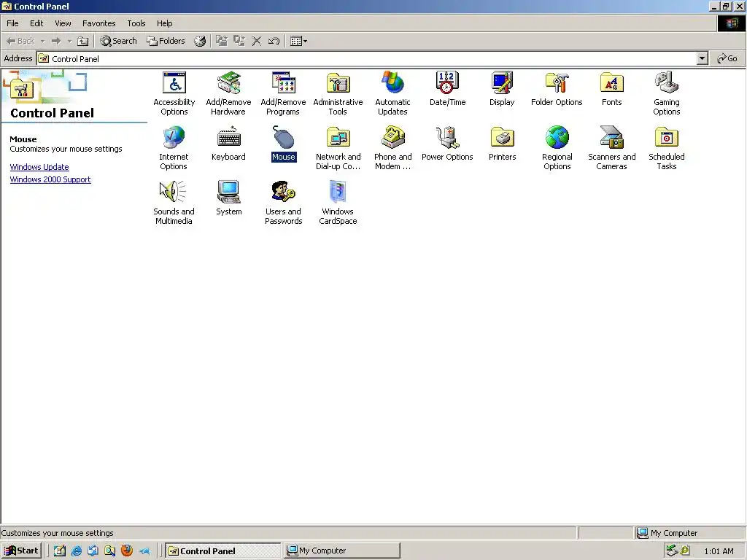Follow the Windows 2000 Support link
Screen dimensions: 747x560
[x=50, y=179]
